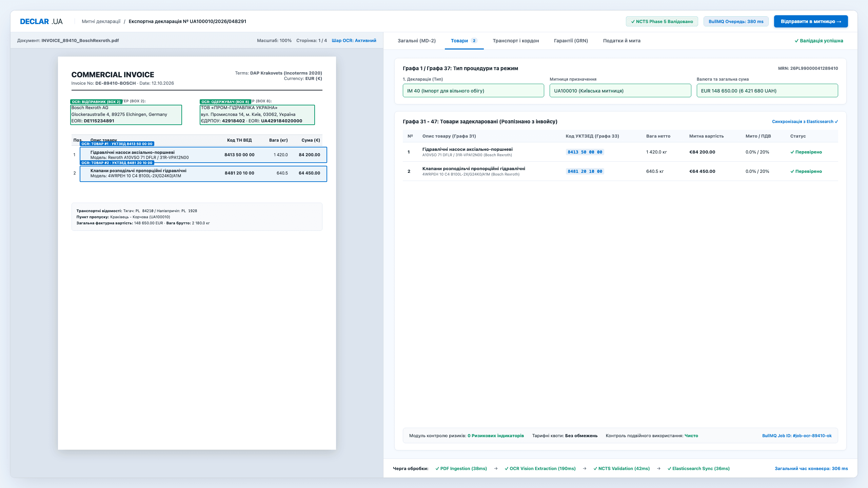Image resolution: width=868 pixels, height=488 pixels.
Task: Click Контроль подвійного використання Чисто
Action: point(652,436)
